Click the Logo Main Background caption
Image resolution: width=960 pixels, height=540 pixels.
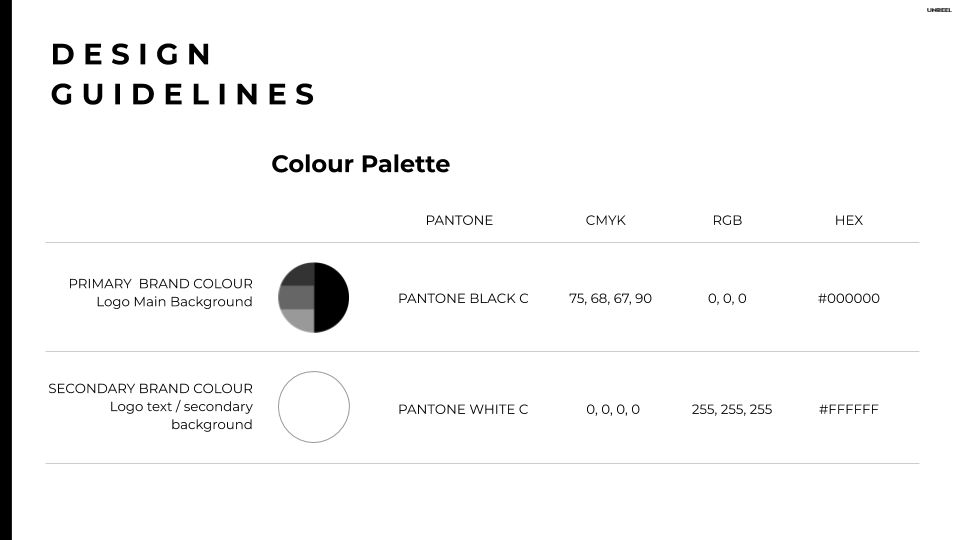tap(174, 302)
